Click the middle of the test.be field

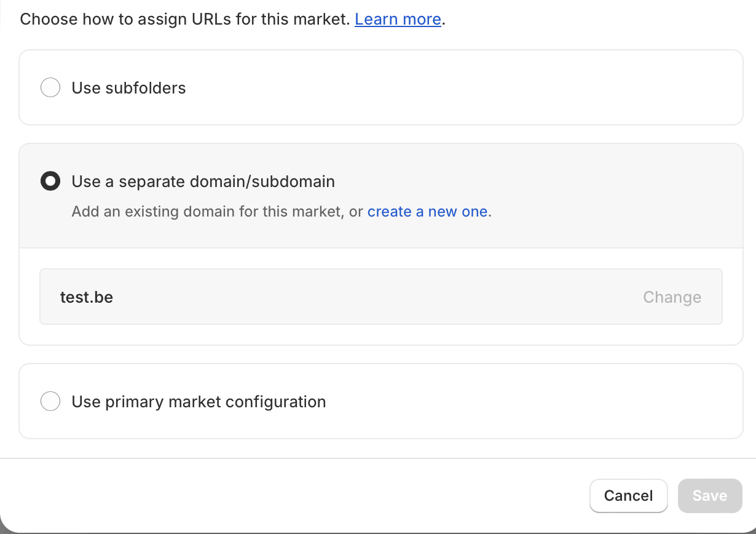click(x=369, y=297)
